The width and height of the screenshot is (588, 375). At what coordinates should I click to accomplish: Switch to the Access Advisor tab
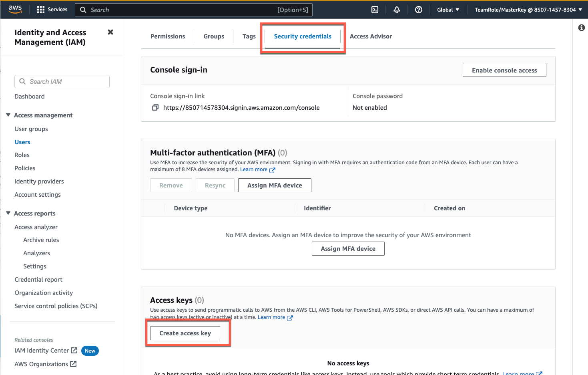pyautogui.click(x=371, y=36)
